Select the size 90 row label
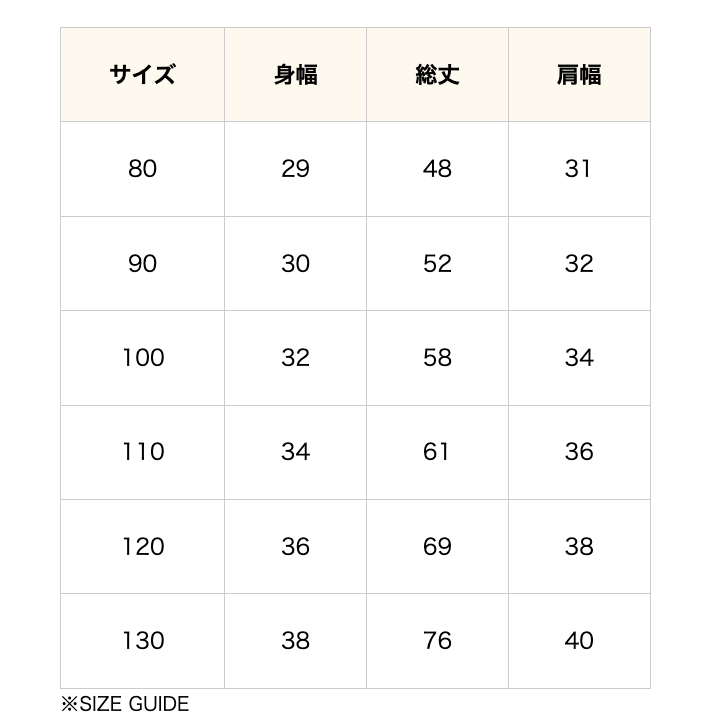The image size is (724, 724). [x=142, y=263]
